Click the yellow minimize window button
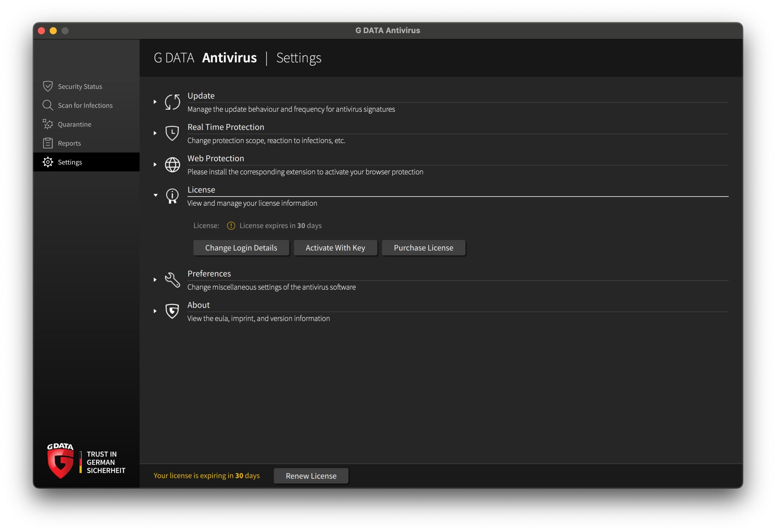Screen dimensions: 776x532 click(53, 31)
